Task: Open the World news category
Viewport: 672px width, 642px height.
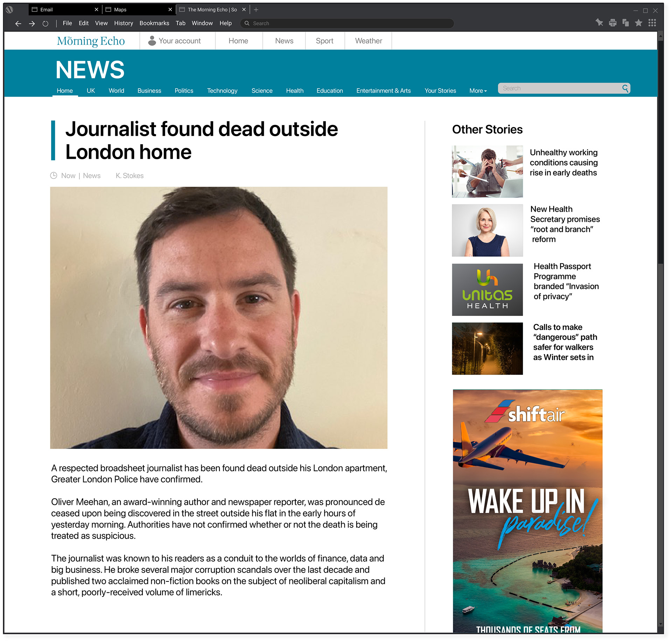Action: 116,91
